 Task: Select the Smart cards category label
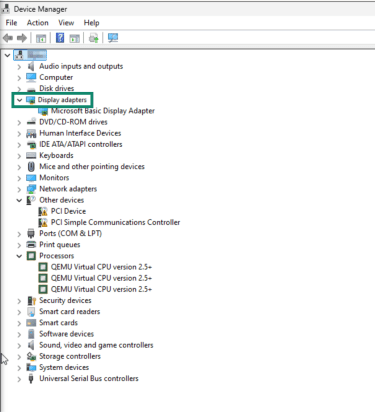[58, 323]
